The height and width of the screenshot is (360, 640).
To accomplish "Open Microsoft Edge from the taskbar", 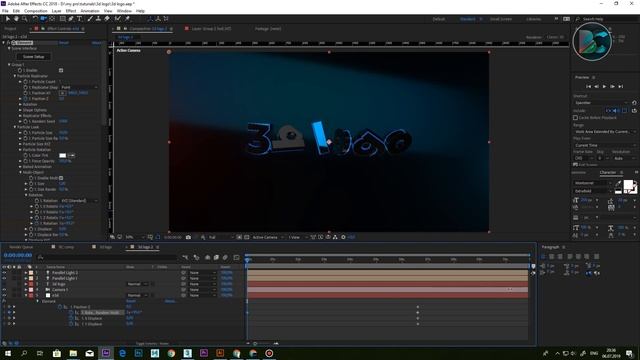I will pyautogui.click(x=122, y=353).
